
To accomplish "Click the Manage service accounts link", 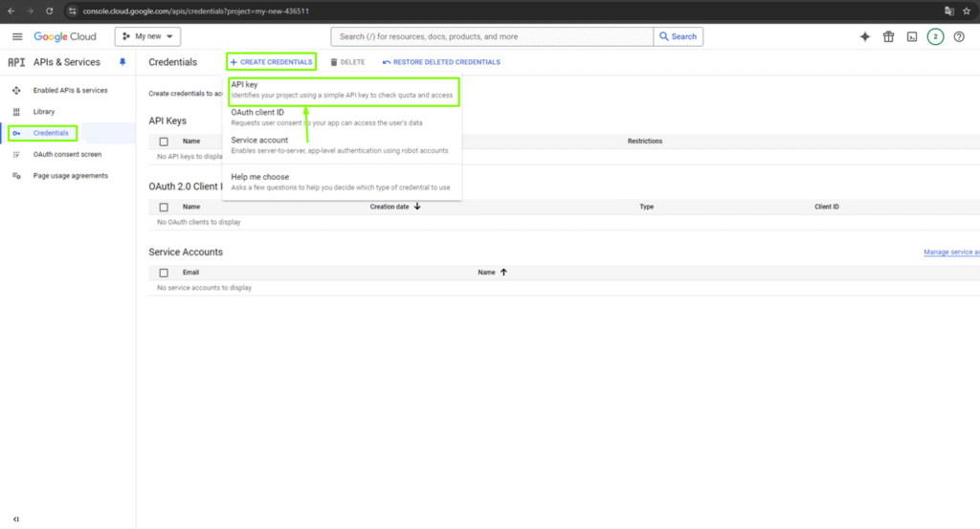I will pos(951,252).
